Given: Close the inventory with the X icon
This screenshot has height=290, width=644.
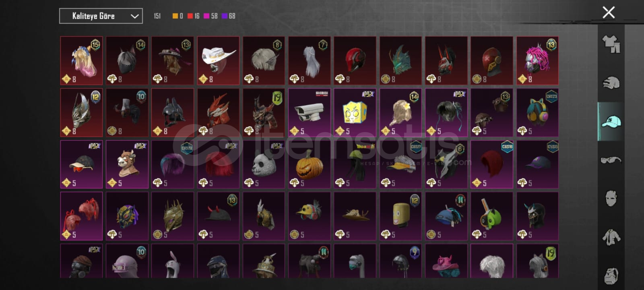Looking at the screenshot, I should click(x=609, y=12).
